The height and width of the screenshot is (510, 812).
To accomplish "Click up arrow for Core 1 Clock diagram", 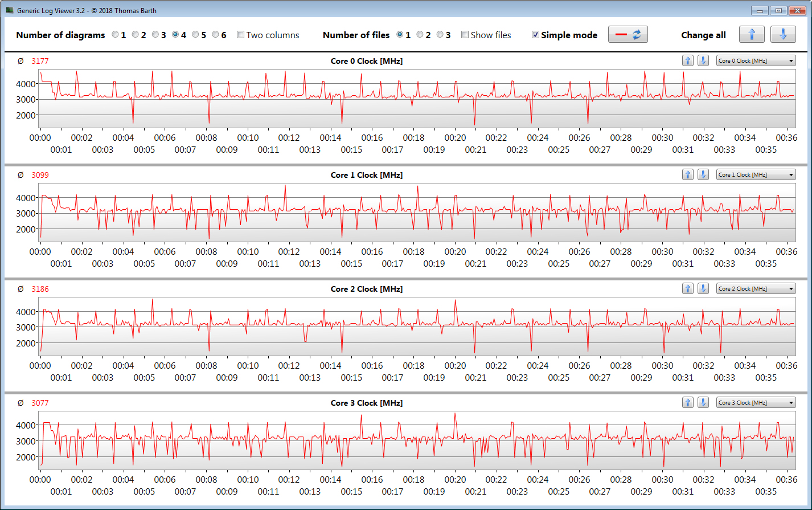I will [x=688, y=175].
